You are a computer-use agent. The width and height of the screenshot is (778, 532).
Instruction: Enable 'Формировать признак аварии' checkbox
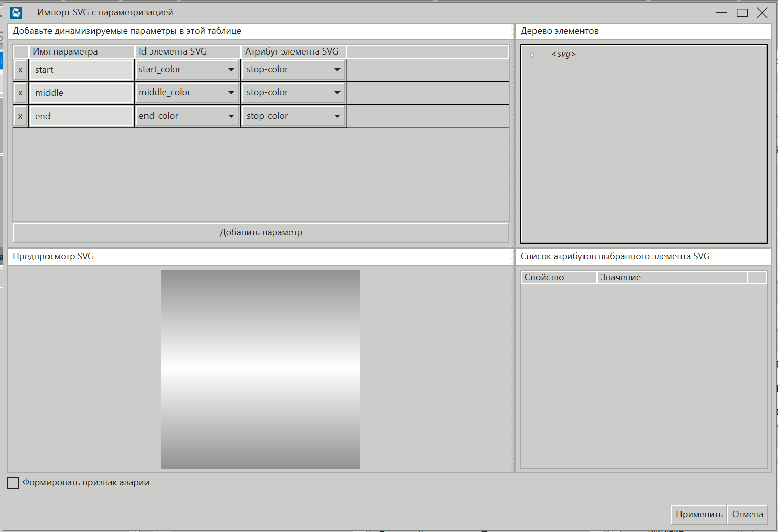click(13, 483)
